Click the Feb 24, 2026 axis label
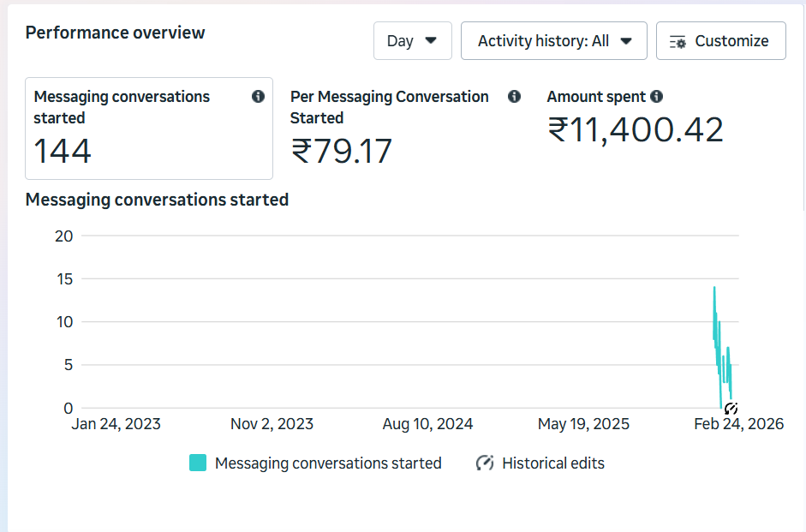 click(738, 424)
